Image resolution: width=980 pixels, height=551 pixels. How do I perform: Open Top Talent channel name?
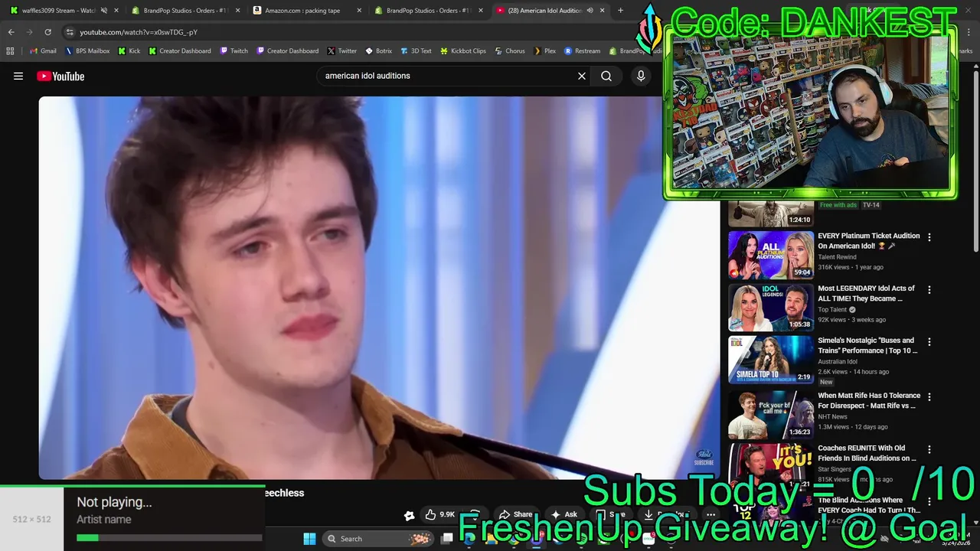(x=832, y=310)
